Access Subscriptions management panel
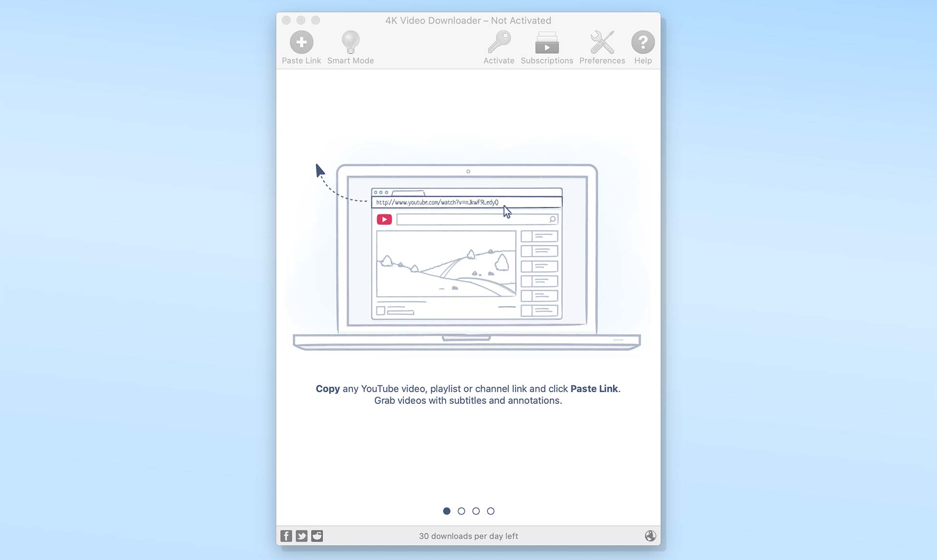The image size is (937, 560). click(x=547, y=48)
